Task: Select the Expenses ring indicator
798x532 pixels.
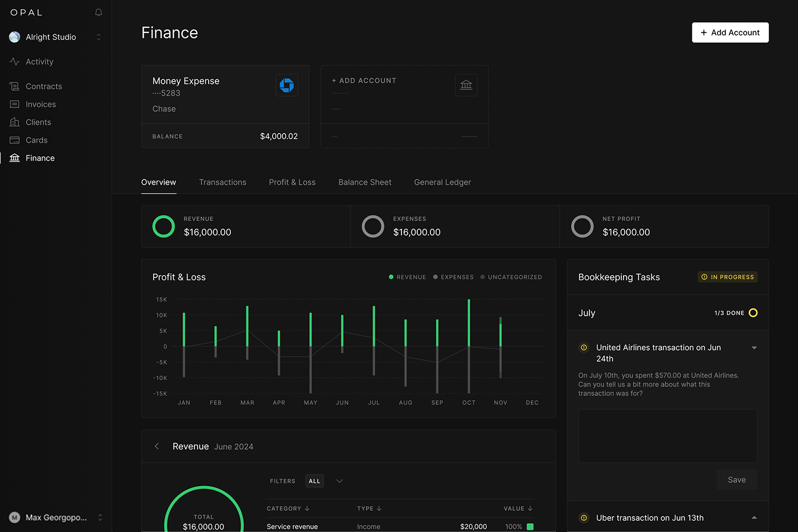Action: point(373,226)
